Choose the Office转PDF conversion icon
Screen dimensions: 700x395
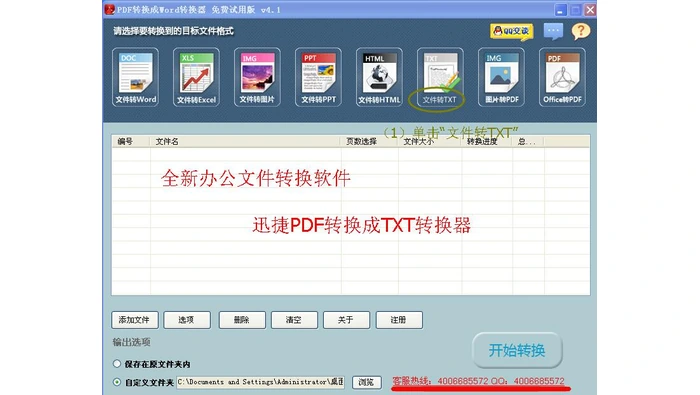click(562, 77)
